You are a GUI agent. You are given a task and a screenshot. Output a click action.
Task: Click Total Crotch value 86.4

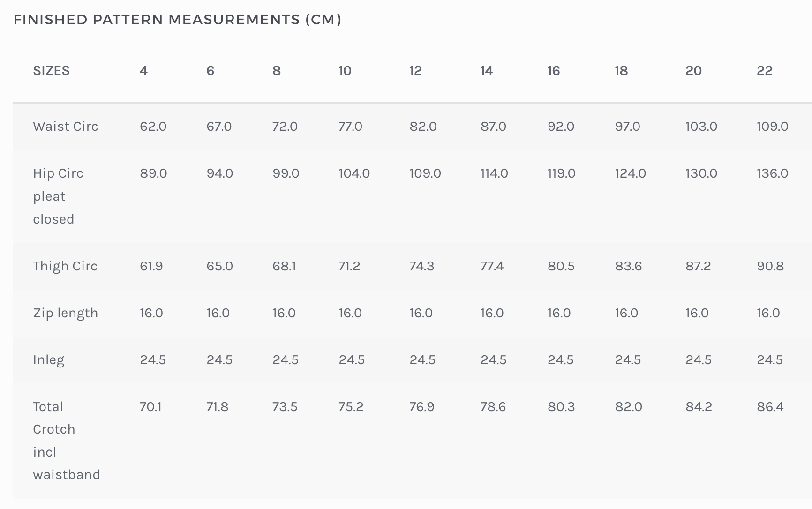(x=770, y=407)
